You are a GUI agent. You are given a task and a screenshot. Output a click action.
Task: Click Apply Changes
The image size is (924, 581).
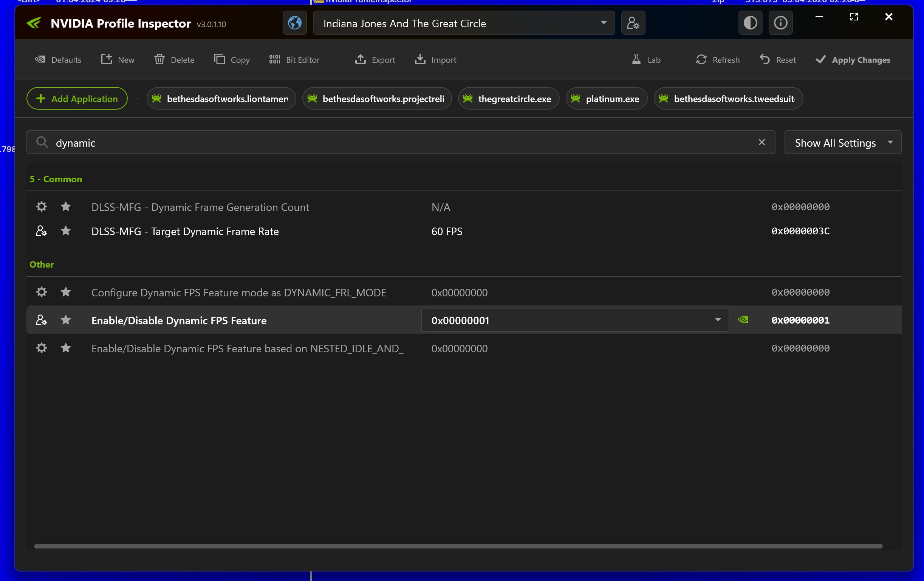(x=853, y=59)
